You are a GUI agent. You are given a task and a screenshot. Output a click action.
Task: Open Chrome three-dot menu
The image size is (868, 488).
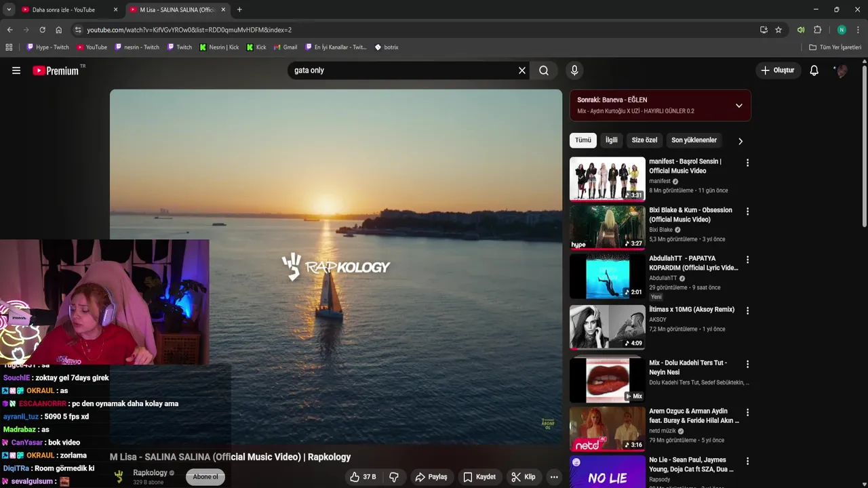(859, 30)
